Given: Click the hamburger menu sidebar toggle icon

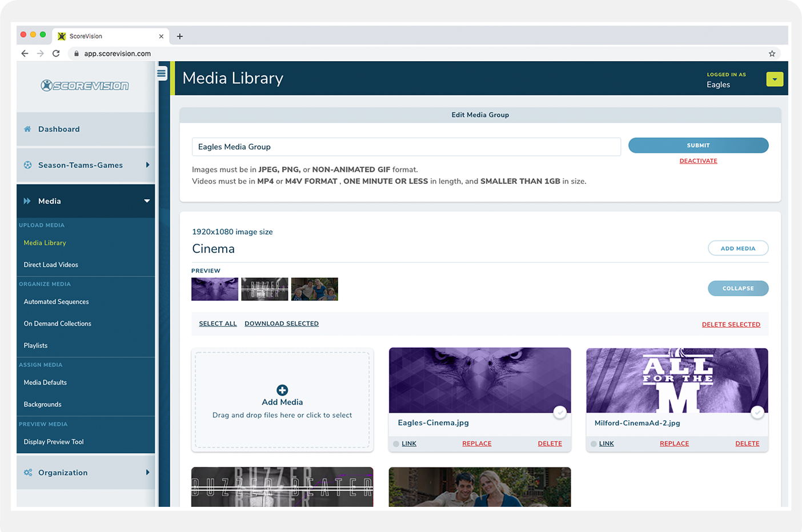Looking at the screenshot, I should (x=162, y=73).
